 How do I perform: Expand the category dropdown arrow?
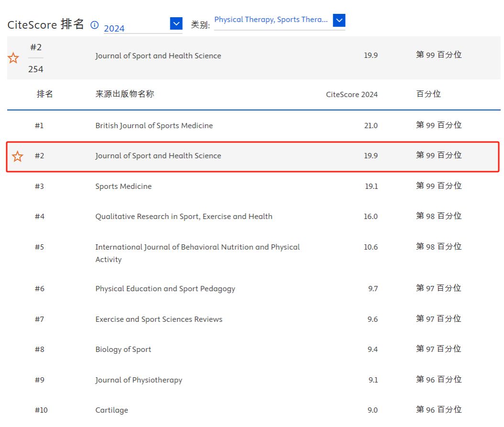tap(339, 20)
